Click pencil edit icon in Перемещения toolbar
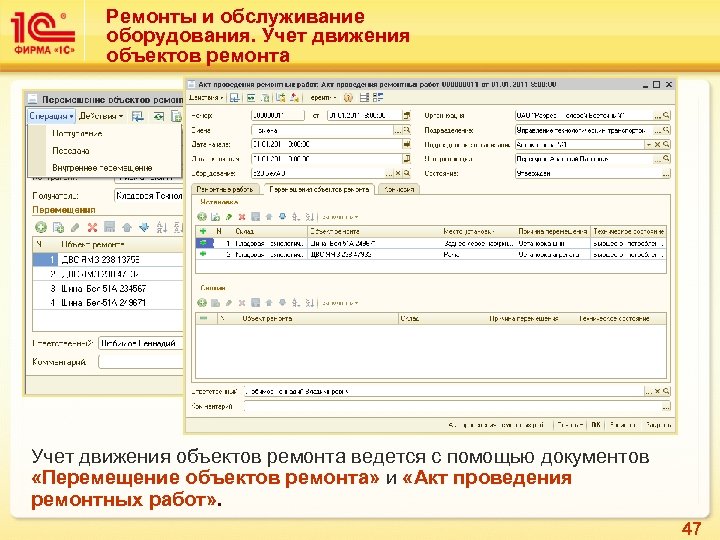The height and width of the screenshot is (540, 720). point(75,227)
